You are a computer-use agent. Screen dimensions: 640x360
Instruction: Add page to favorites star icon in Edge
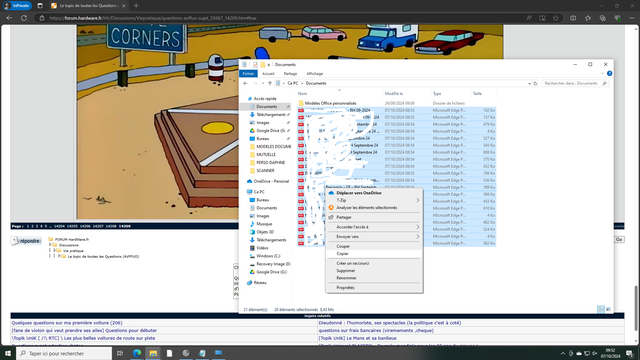click(556, 18)
